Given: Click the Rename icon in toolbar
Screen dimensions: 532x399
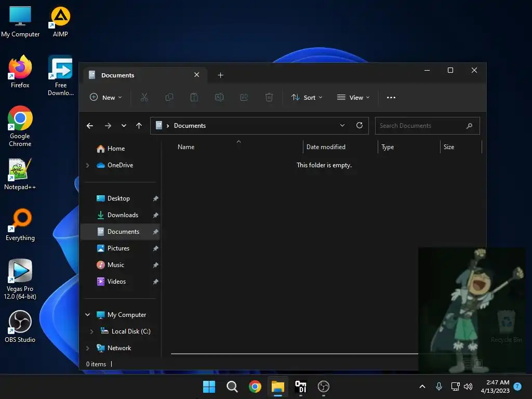Looking at the screenshot, I should click(219, 97).
